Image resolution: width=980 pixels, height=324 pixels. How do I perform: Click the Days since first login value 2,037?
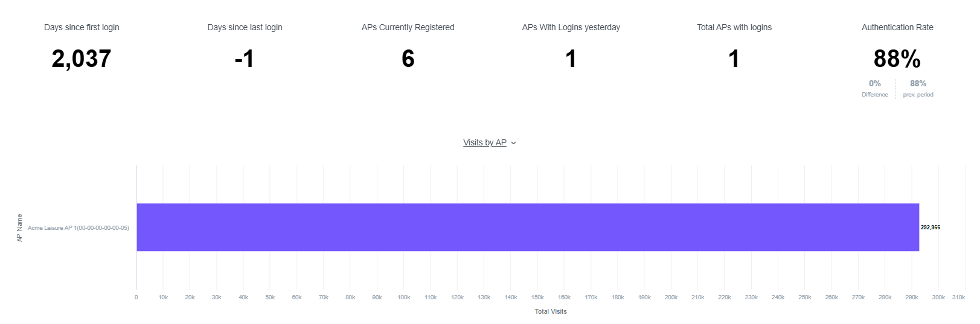pyautogui.click(x=82, y=59)
